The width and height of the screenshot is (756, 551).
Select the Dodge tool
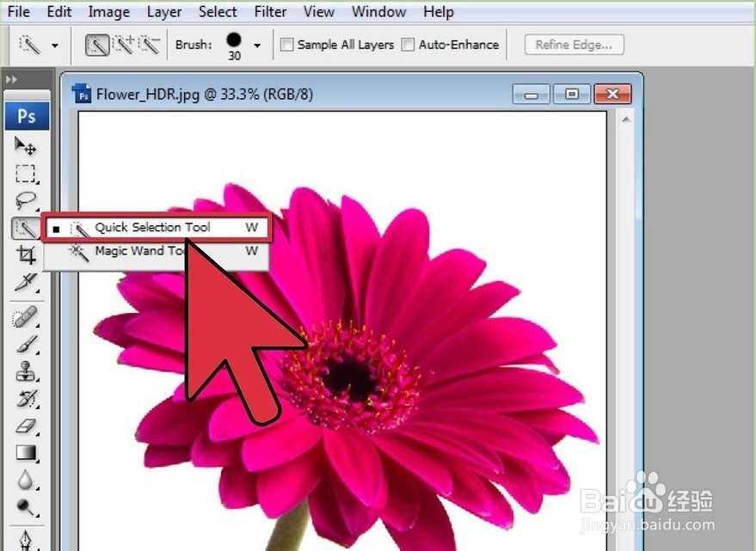[25, 507]
